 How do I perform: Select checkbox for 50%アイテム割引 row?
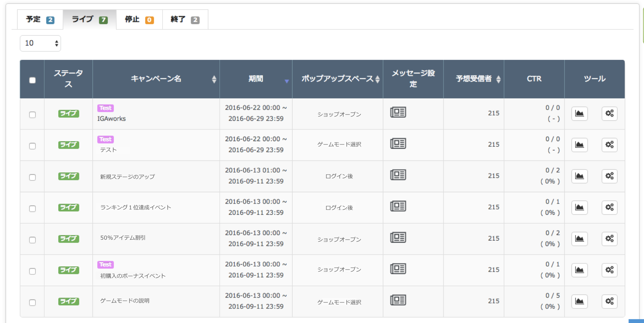33,240
